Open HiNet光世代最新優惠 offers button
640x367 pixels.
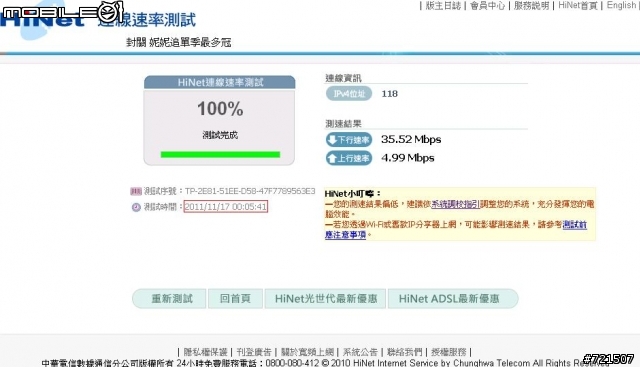click(x=325, y=299)
